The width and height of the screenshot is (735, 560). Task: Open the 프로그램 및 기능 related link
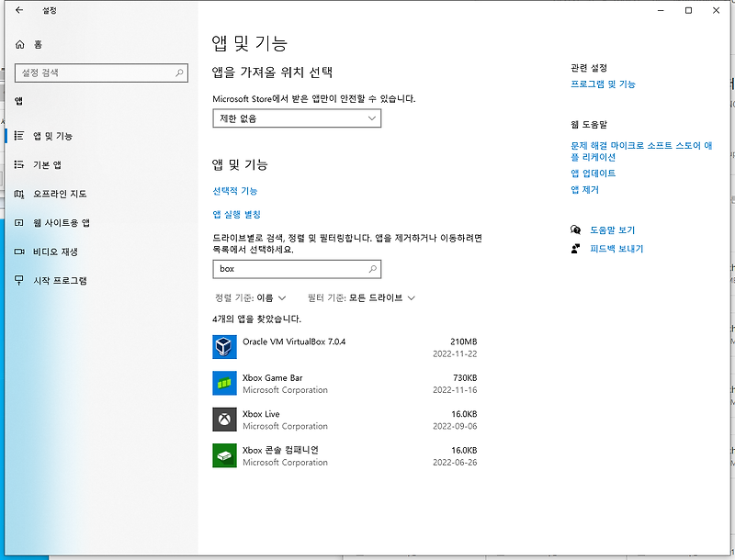(603, 84)
